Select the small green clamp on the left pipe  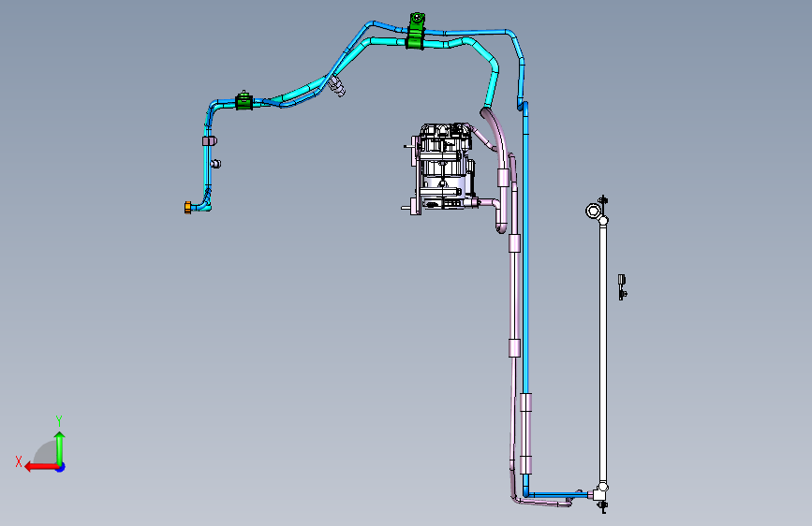[x=244, y=101]
